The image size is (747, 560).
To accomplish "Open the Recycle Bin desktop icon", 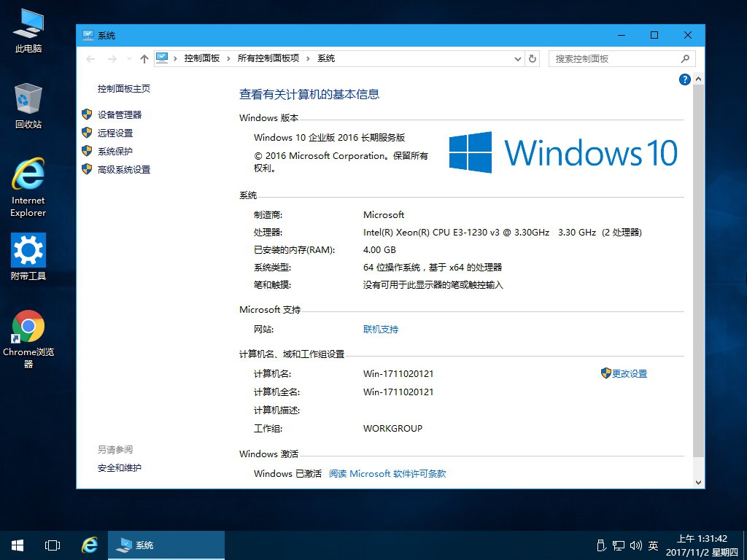I will click(28, 106).
